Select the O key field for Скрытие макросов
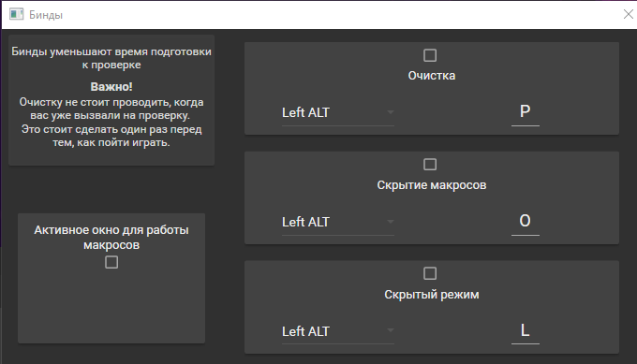637x364 pixels. (525, 222)
